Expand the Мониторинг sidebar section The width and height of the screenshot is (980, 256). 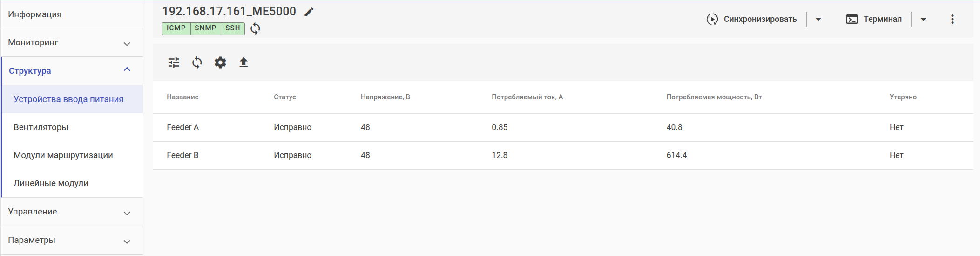point(72,42)
